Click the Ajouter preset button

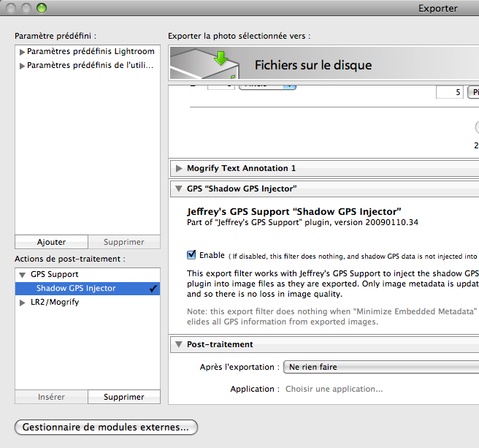[x=51, y=242]
